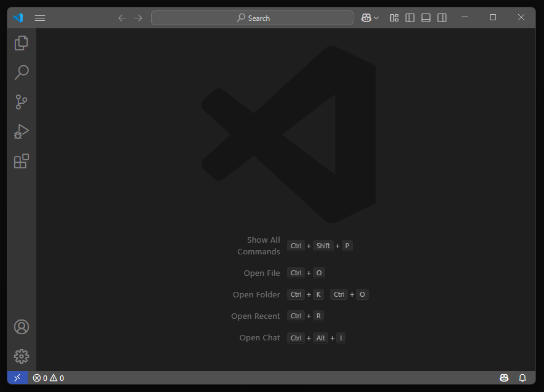544x392 pixels.
Task: Open the Search view in activity bar
Action: tap(22, 72)
